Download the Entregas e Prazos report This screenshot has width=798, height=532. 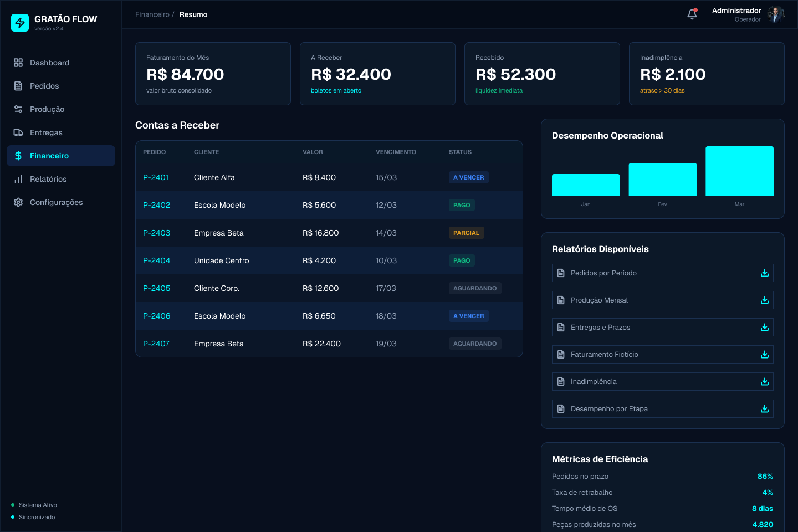pyautogui.click(x=765, y=328)
